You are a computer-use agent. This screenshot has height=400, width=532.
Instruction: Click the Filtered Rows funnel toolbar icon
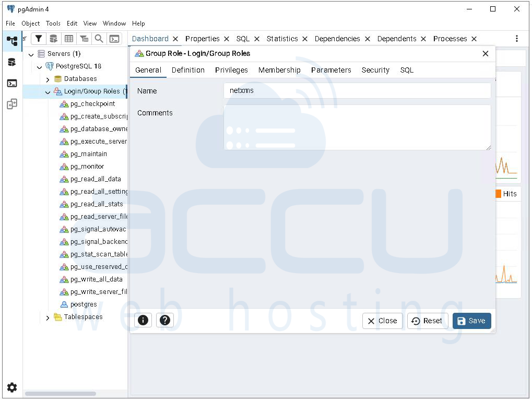(x=39, y=39)
